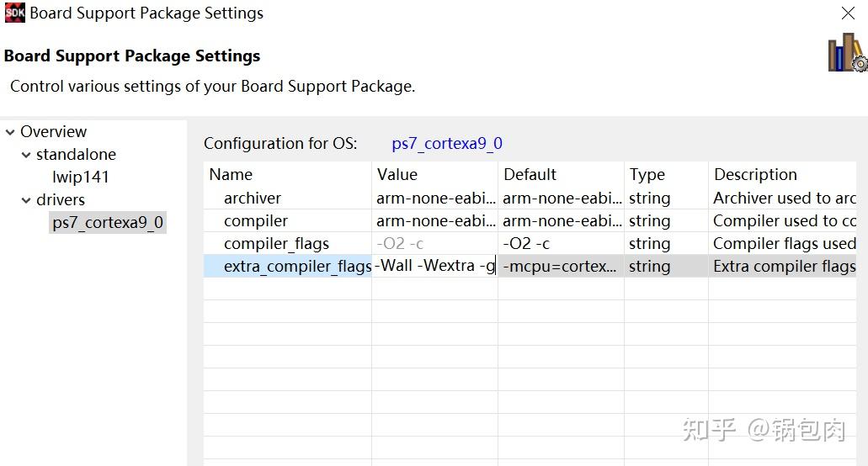Collapse the drivers tree node
Screen dimensions: 868x466
click(26, 200)
